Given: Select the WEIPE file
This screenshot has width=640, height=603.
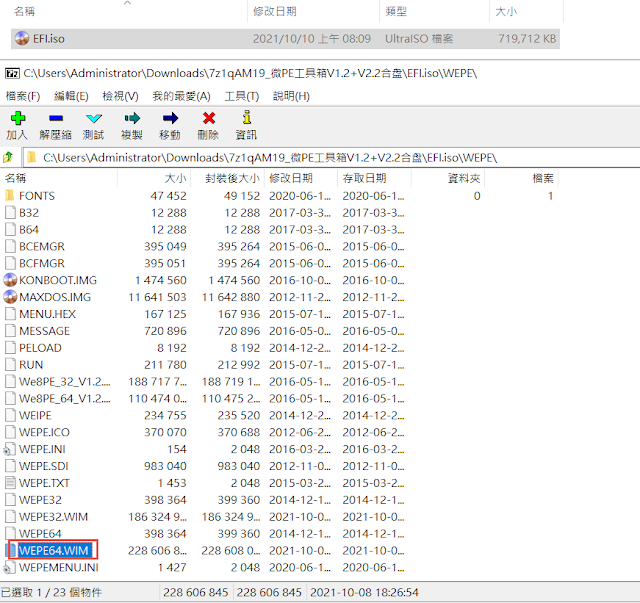Looking at the screenshot, I should [x=35, y=416].
